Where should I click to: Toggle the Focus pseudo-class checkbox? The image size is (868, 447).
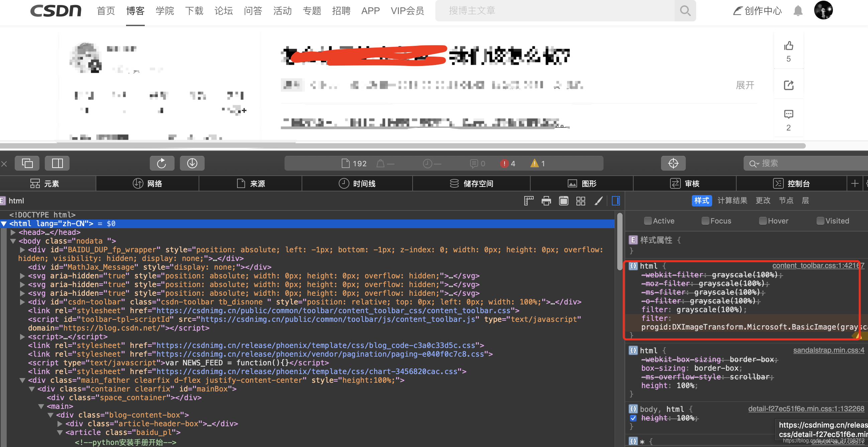[705, 221]
